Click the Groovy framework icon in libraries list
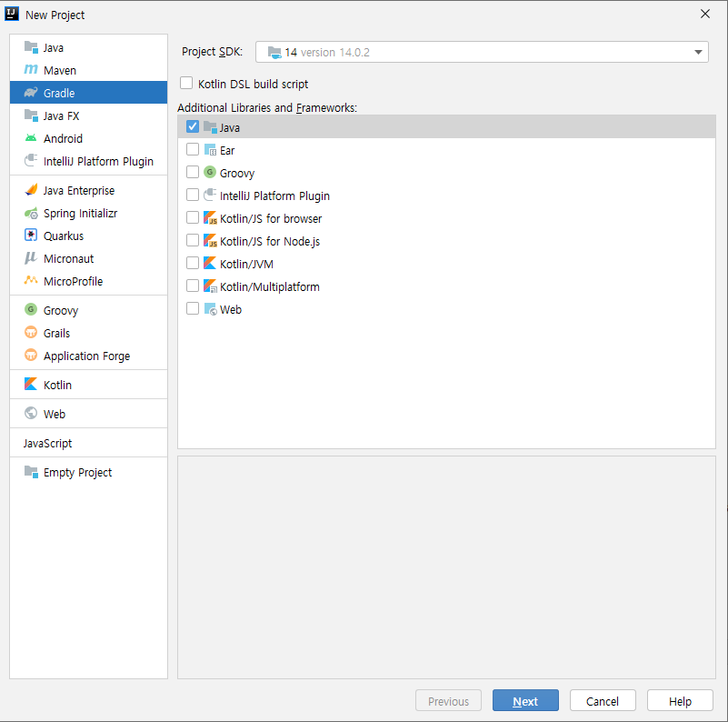 [x=210, y=173]
